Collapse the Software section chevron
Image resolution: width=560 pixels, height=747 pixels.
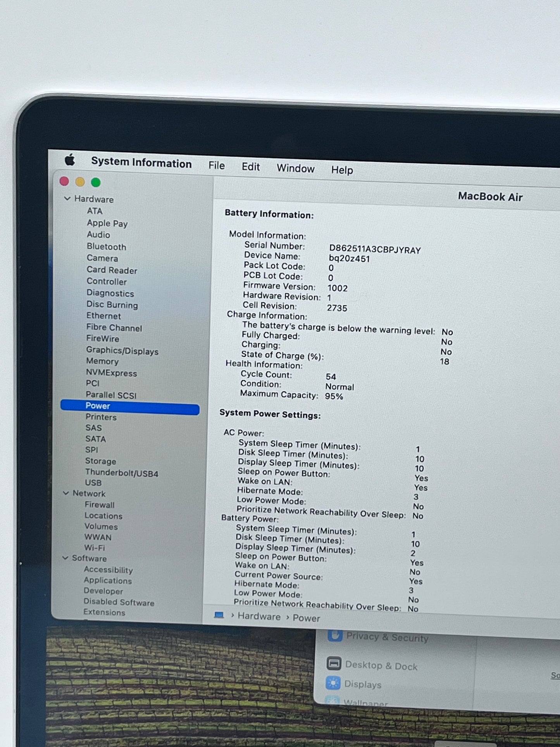point(65,558)
